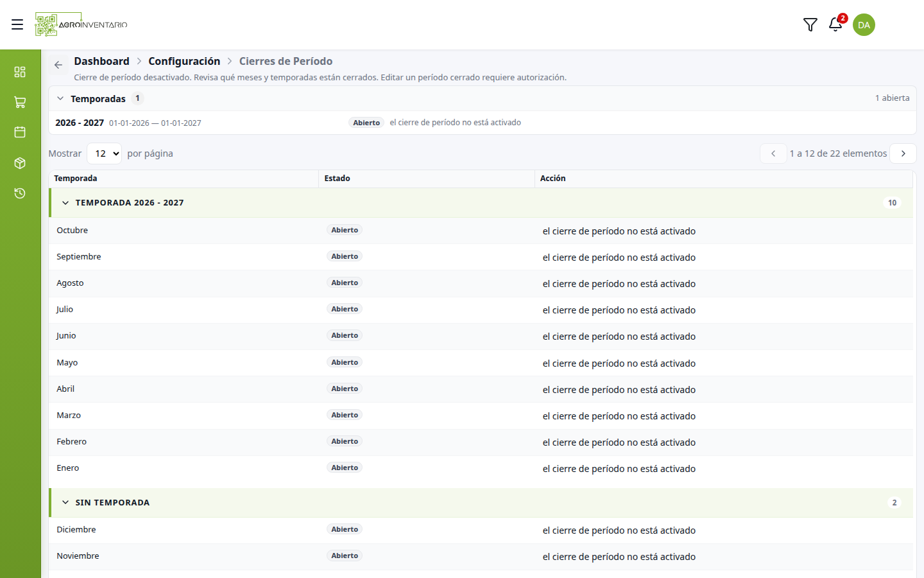Select the Agosto row
The width and height of the screenshot is (924, 578).
[x=481, y=283]
